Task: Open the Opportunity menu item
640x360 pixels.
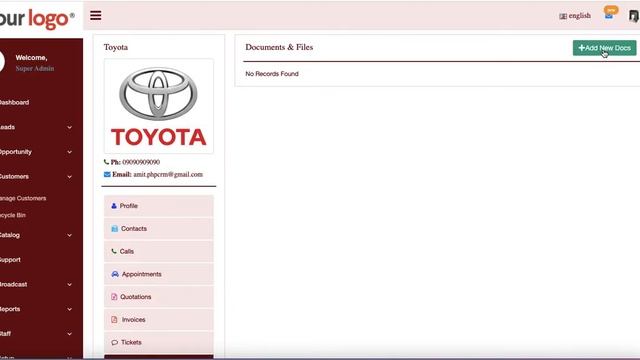Action: coord(16,152)
